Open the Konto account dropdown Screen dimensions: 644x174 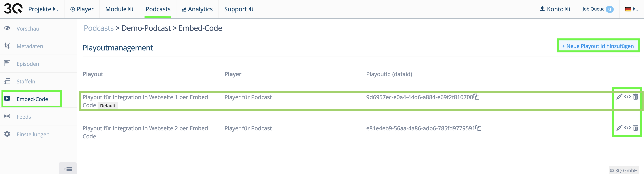pos(555,9)
